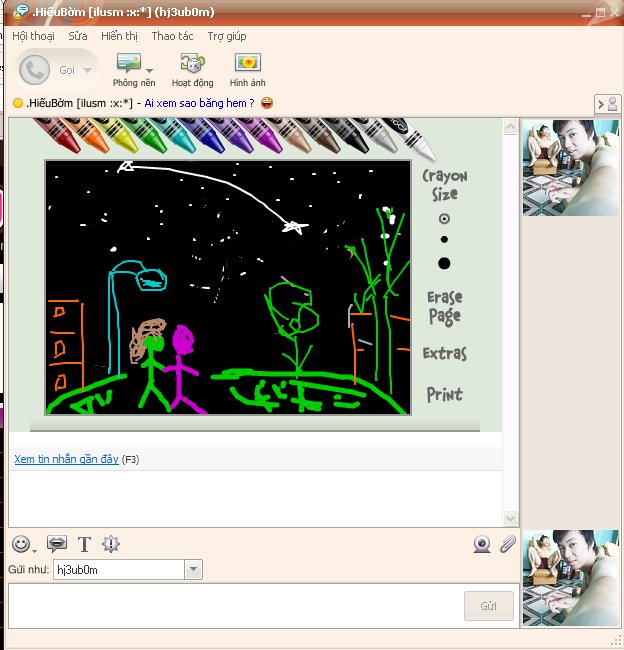Screen dimensions: 624x650
Task: Click the message input box
Action: pos(236,606)
